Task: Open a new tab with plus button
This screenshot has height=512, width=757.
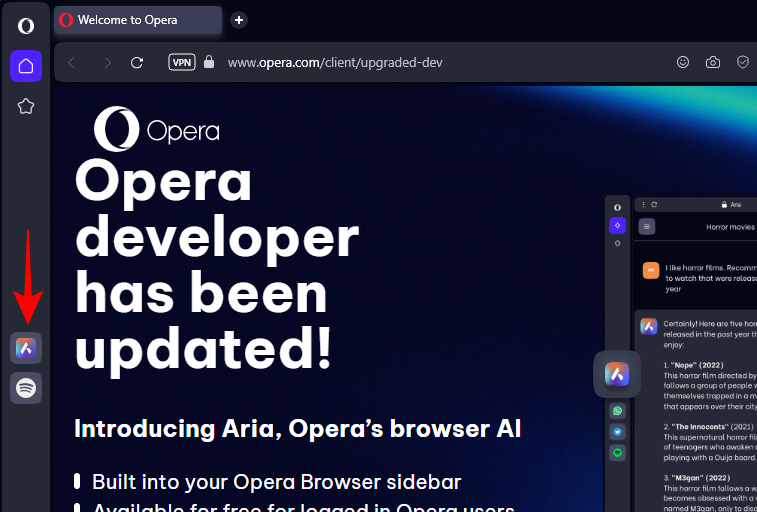Action: point(239,20)
